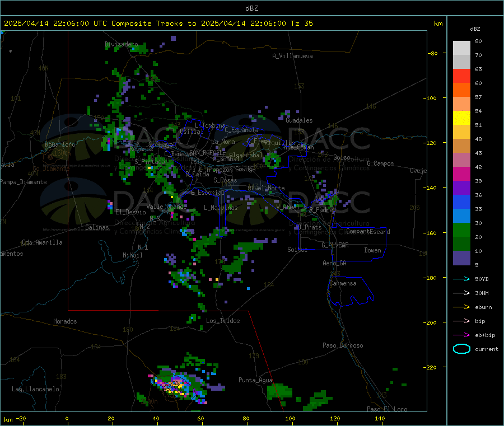The image size is (504, 426).
Task: Click the 65 dBZ red color swatch
Action: (x=461, y=76)
